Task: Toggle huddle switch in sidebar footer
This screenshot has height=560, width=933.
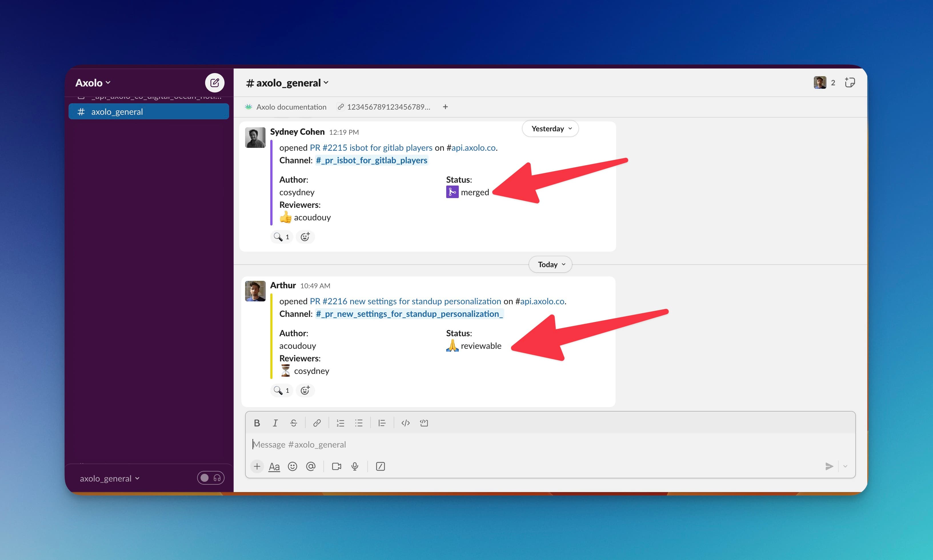Action: [211, 478]
